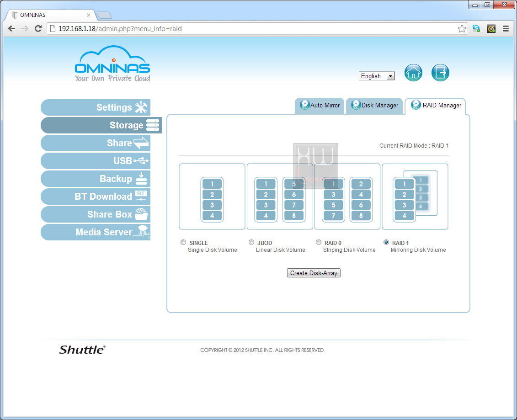Go forward with the browser forward arrow

coord(25,29)
